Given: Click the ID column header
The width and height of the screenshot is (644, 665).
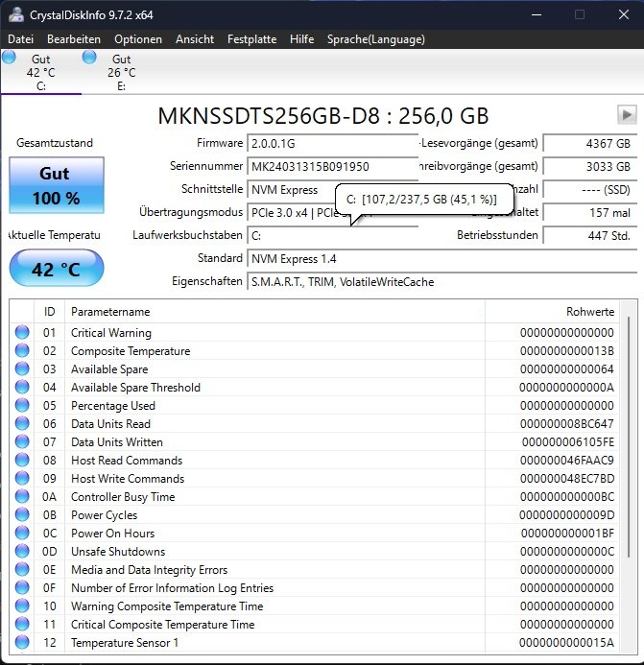Looking at the screenshot, I should click(49, 312).
